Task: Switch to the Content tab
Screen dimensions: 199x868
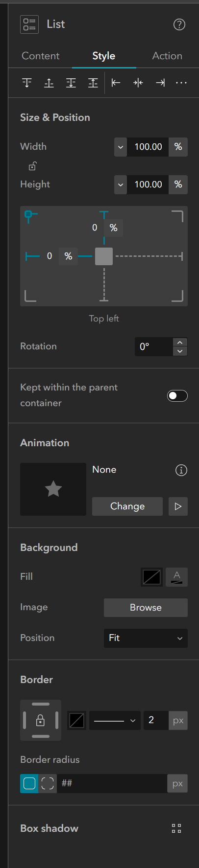Action: tap(41, 56)
